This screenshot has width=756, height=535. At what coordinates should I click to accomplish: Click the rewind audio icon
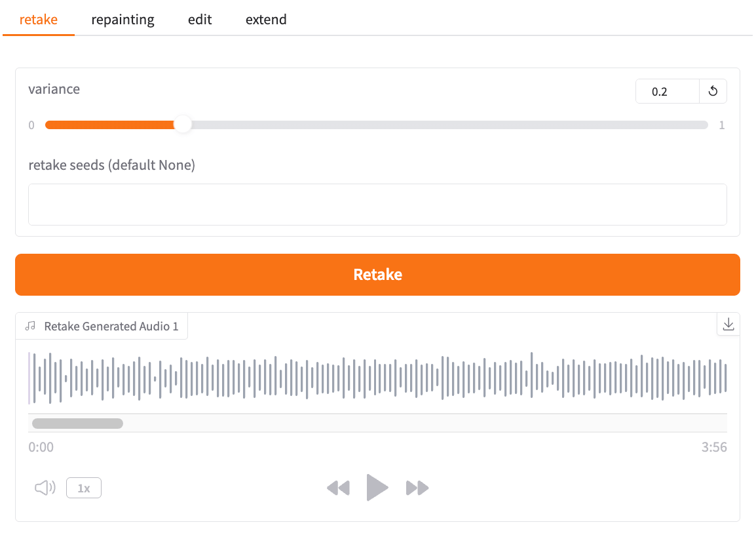338,488
